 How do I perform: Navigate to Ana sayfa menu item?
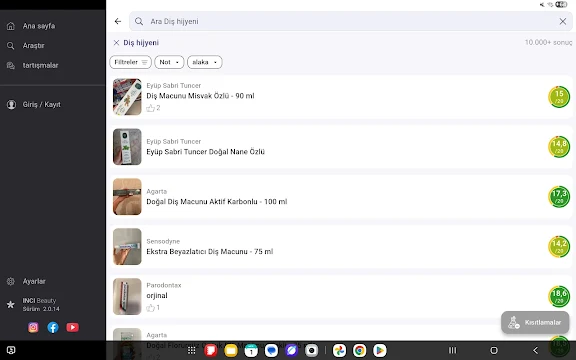39,26
